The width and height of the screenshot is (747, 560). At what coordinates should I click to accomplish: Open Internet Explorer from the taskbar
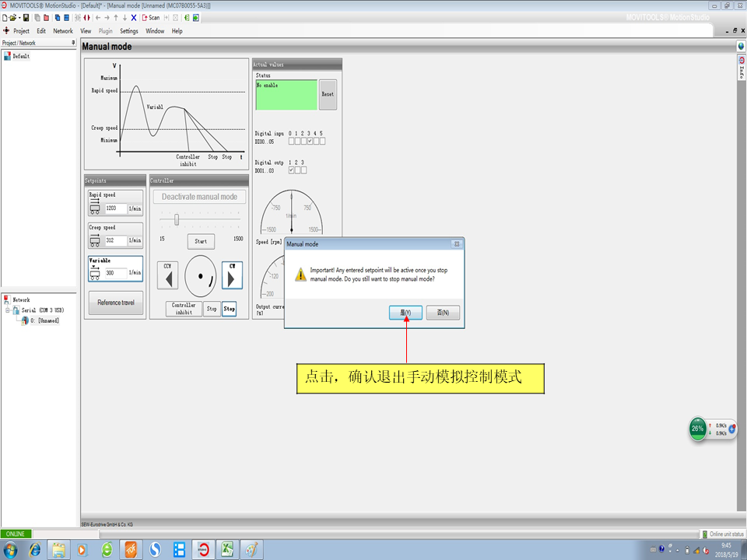(35, 550)
